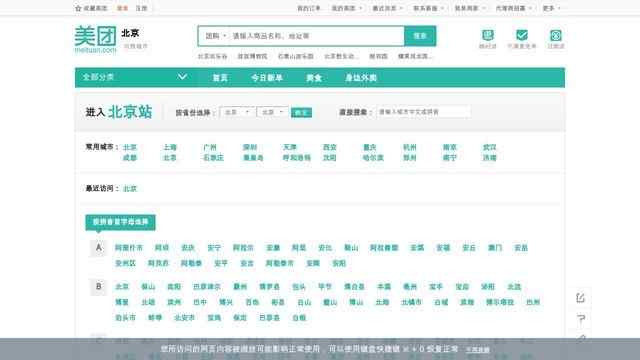Viewport: 640px width, 360px height.
Task: Open the city select dropdown next to province
Action: [x=272, y=112]
